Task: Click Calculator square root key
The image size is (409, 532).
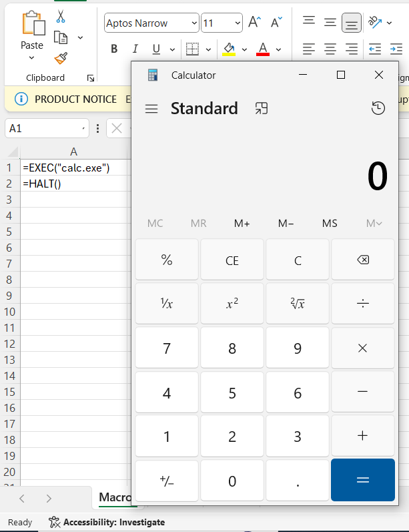Action: [298, 303]
